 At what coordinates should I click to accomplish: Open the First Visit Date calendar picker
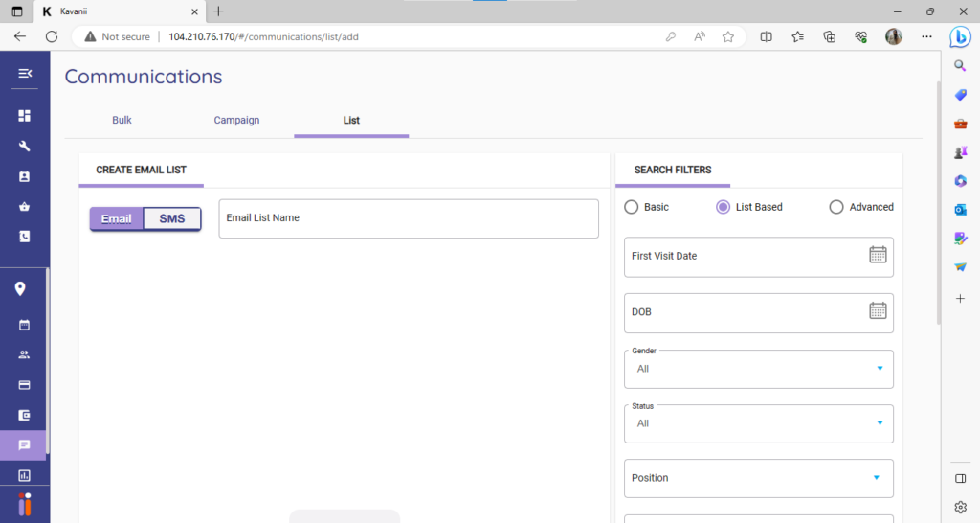coord(877,255)
